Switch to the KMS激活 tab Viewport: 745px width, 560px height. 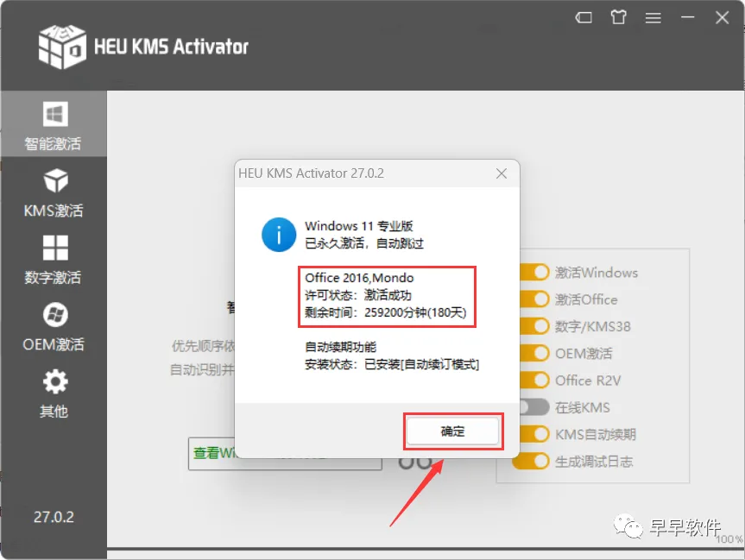point(54,192)
